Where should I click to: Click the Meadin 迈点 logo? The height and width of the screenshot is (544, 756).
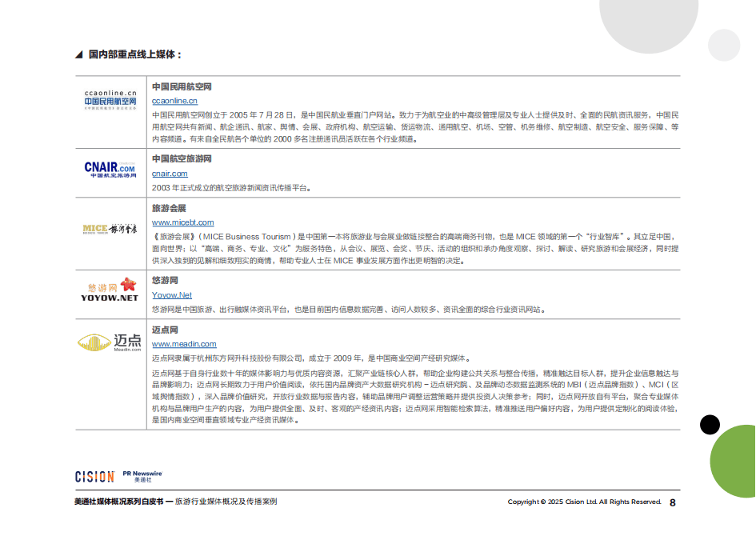point(110,342)
